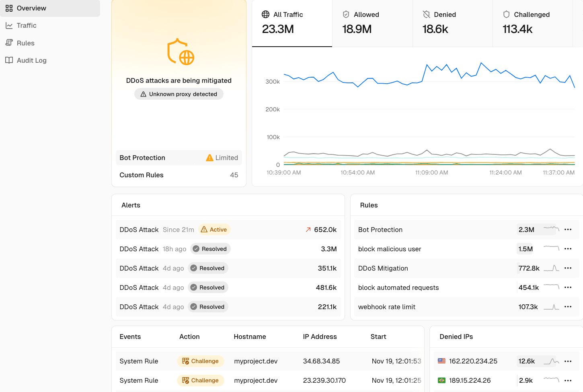Click the US flag beside 162.220.234.25
Viewport: 583px width, 392px height.
coord(442,361)
